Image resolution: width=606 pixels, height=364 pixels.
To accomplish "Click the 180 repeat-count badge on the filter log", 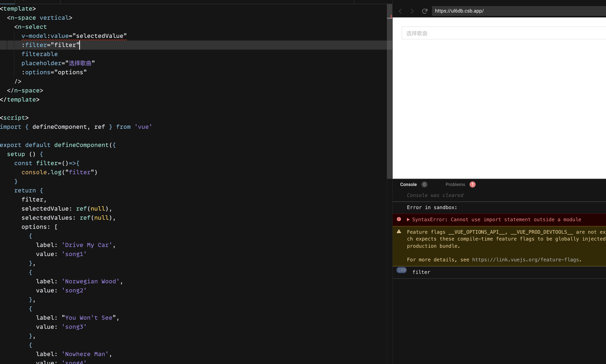I will 401,270.
